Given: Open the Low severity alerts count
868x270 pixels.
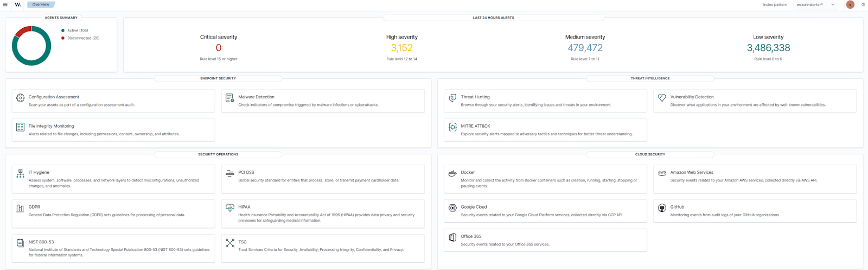Looking at the screenshot, I should pos(768,48).
